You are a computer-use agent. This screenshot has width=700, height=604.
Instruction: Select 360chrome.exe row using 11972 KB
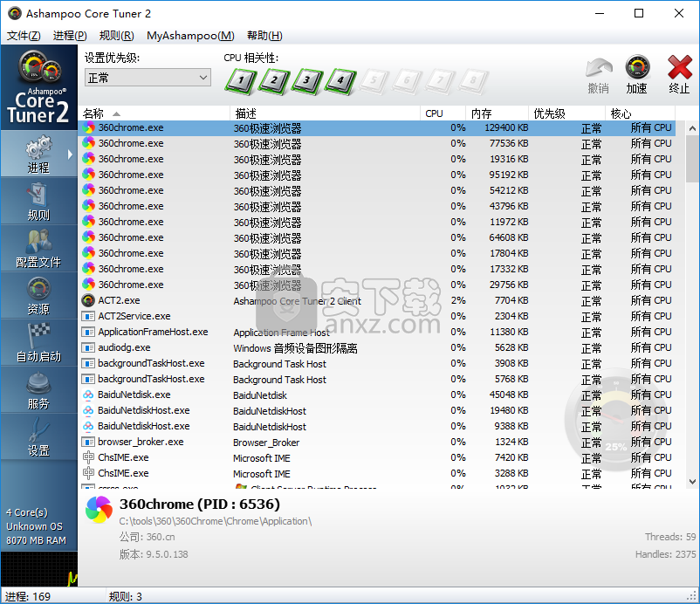(377, 222)
